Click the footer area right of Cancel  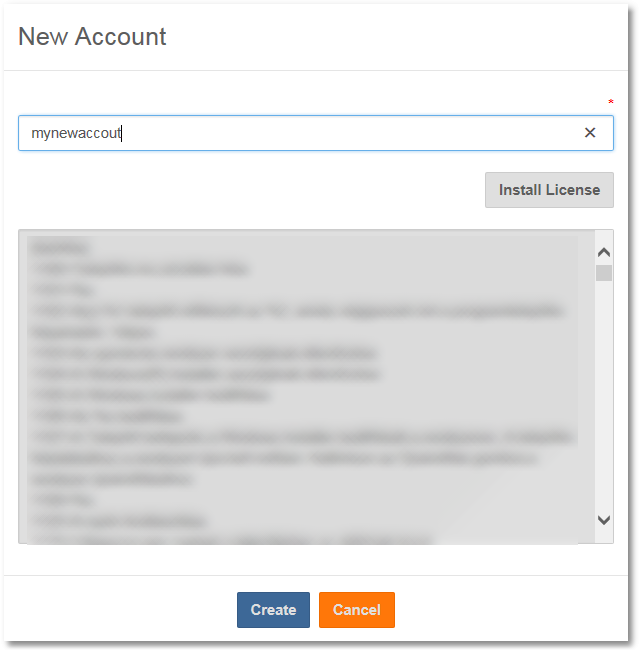(510, 610)
